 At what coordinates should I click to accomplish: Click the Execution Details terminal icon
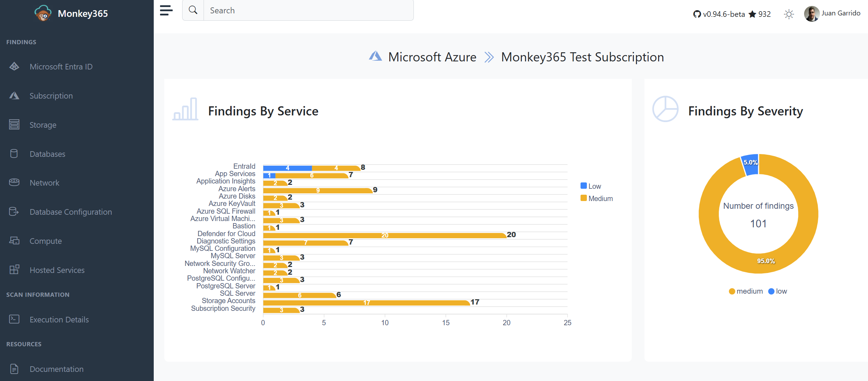14,319
